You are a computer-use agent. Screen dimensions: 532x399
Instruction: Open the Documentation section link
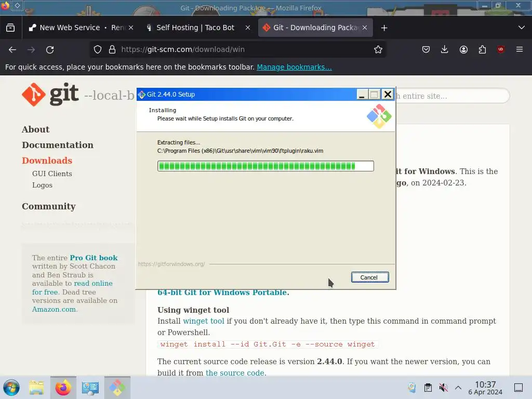[x=58, y=145]
